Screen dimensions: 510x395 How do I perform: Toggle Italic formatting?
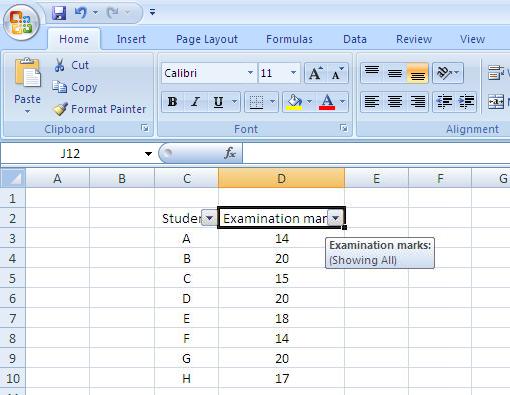point(195,102)
